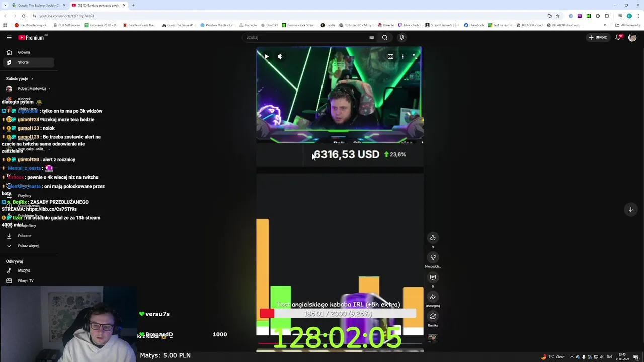The width and height of the screenshot is (644, 362).
Task: Open the Chrome three-dot menu
Action: pyautogui.click(x=638, y=16)
